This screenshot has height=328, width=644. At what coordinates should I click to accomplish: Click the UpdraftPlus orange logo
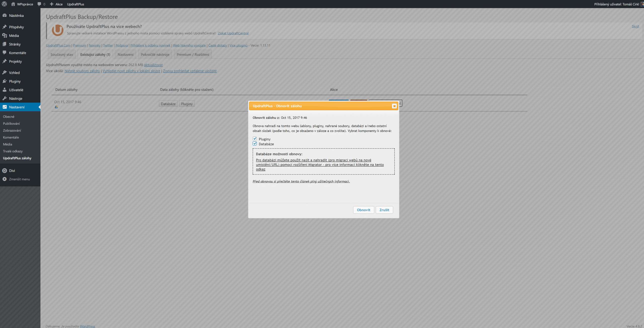pyautogui.click(x=58, y=30)
